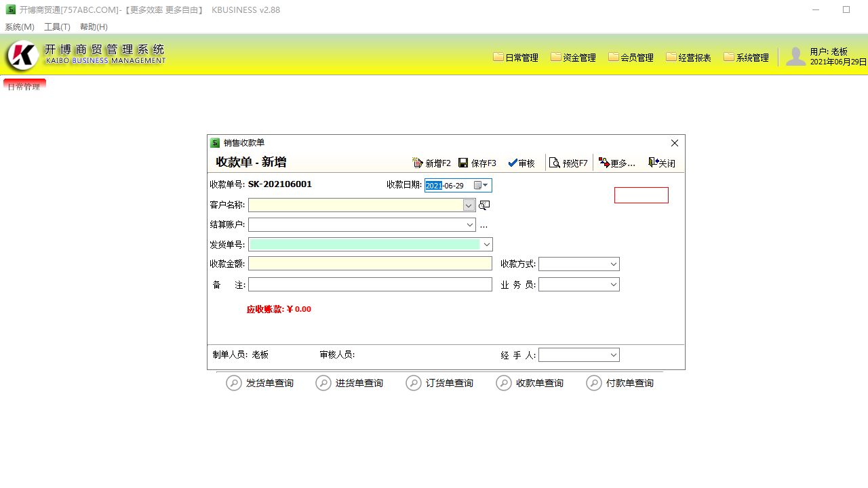
Task: Open the 系统(M) menu
Action: click(20, 27)
